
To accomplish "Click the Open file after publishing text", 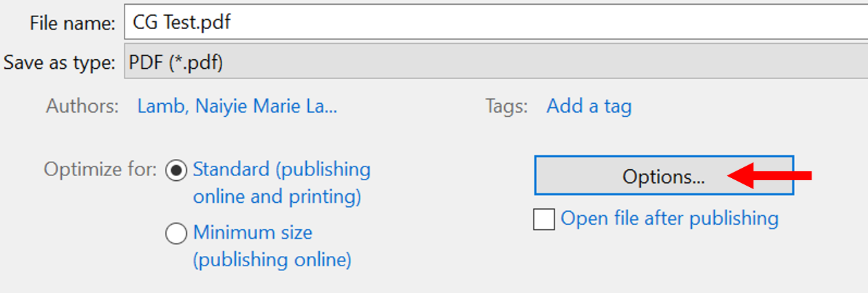I will [670, 219].
